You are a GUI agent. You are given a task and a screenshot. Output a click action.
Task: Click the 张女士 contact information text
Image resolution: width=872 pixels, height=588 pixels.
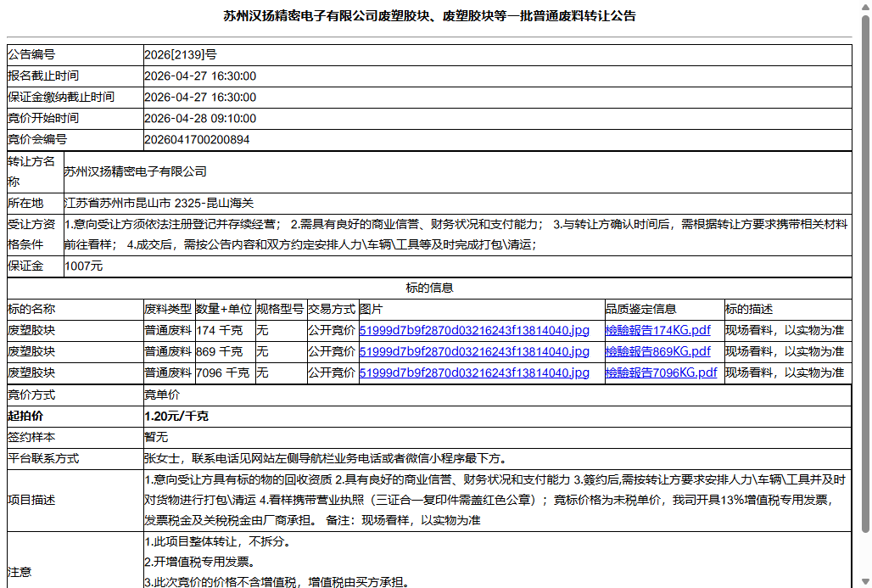click(326, 458)
